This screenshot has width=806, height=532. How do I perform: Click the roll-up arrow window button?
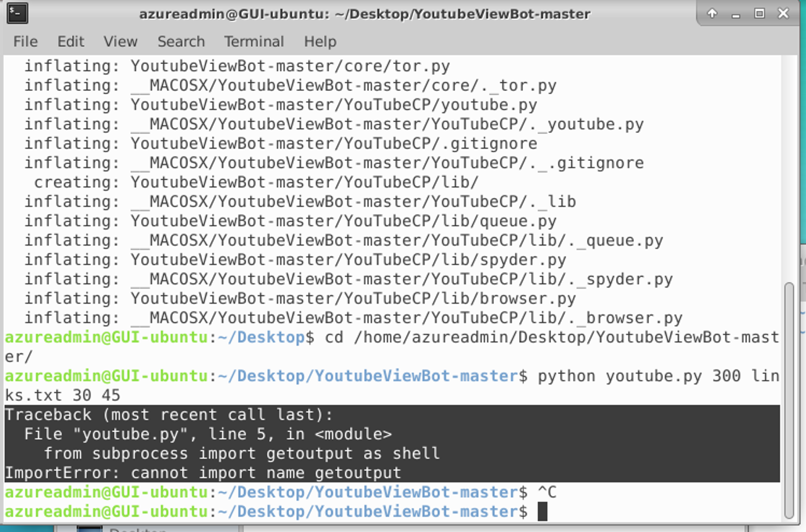[712, 13]
